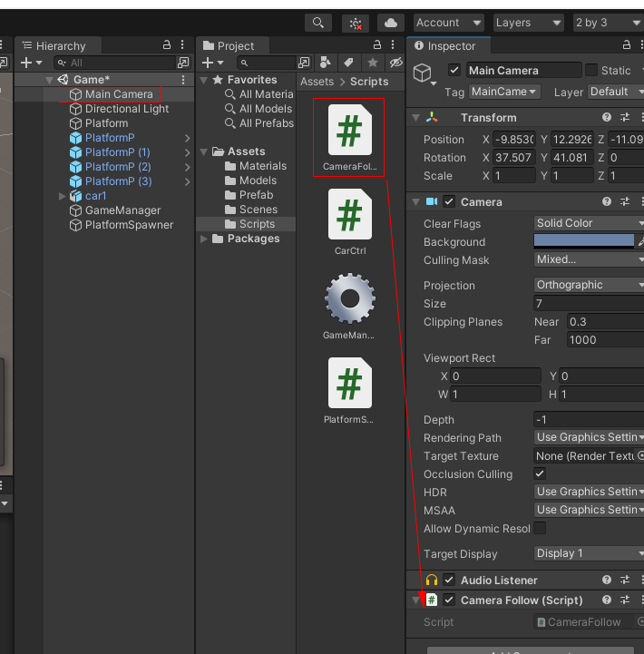
Task: Open Game scene options kebab menu
Action: pyautogui.click(x=183, y=80)
